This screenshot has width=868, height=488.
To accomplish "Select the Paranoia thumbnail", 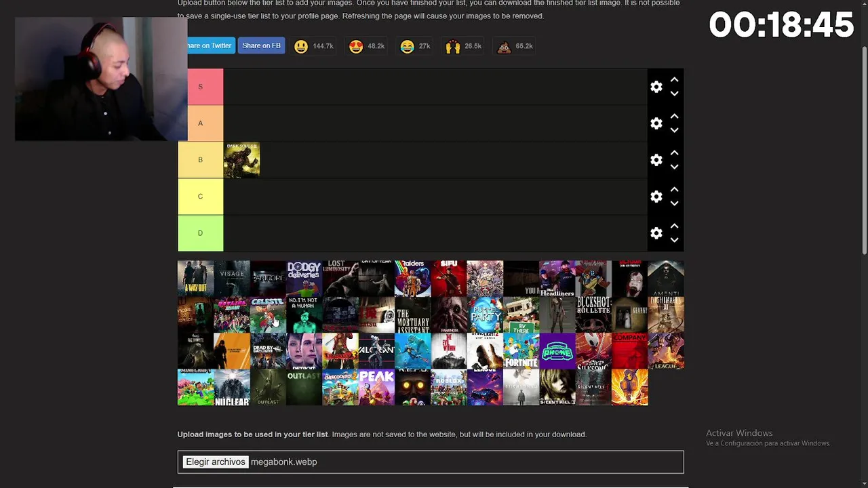I will point(449,314).
